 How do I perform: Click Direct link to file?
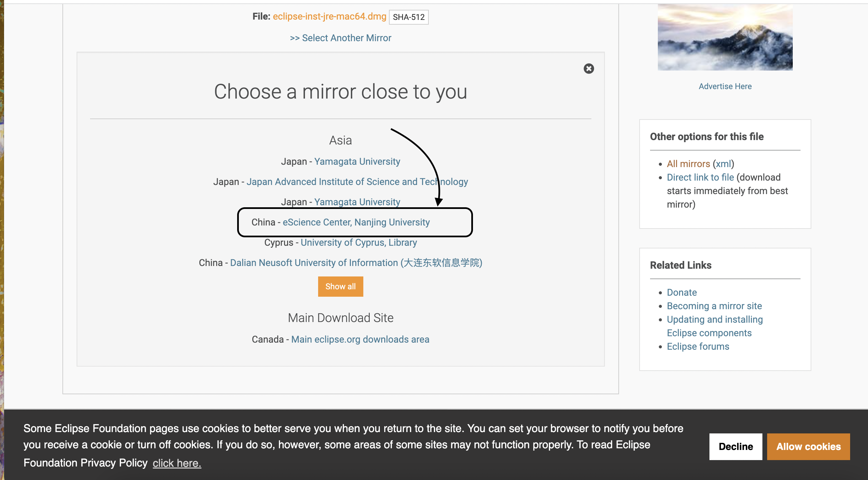[700, 177]
